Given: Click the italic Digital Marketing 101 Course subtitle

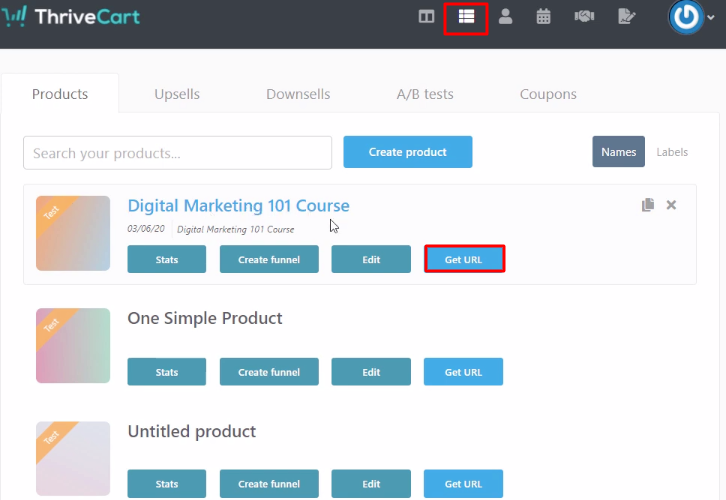Looking at the screenshot, I should [x=236, y=229].
